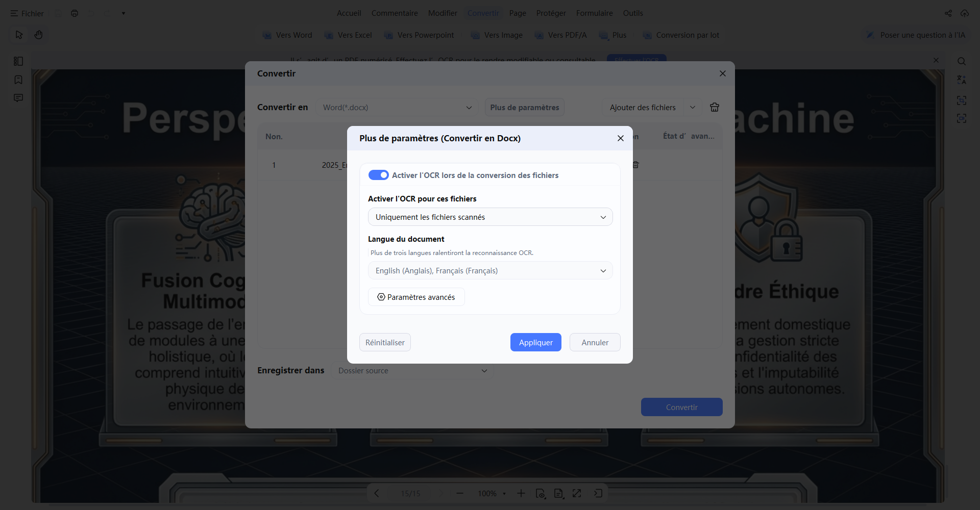980x510 pixels.
Task: Click Plus de paramètres button
Action: [524, 107]
